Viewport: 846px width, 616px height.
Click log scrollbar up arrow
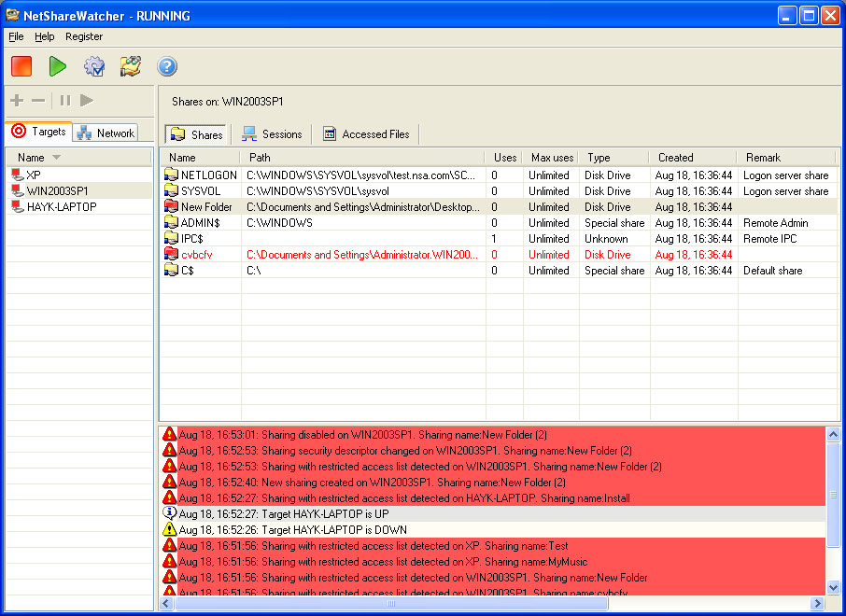coord(833,434)
